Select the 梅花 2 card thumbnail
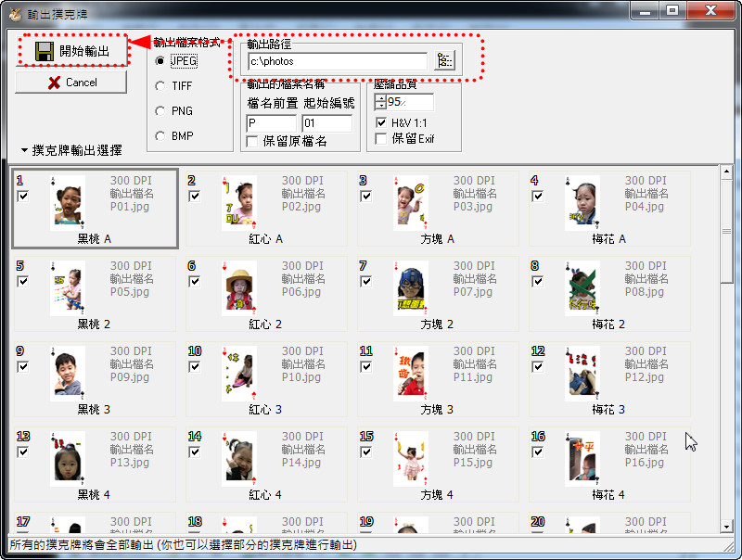 582,288
